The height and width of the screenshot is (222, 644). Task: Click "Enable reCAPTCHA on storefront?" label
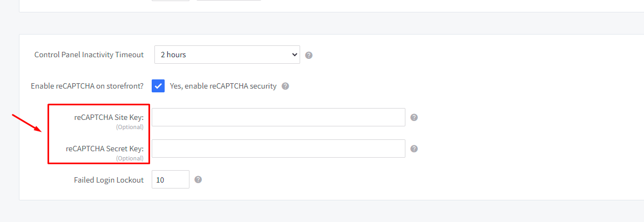click(x=87, y=86)
